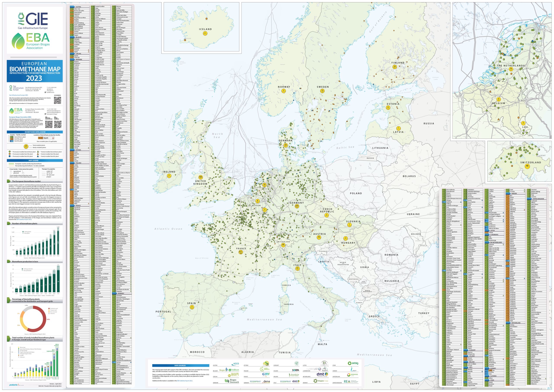This screenshot has width=554, height=392.
Task: Click the BIOMETHANE DATA LEGEND header bar
Action: click(35, 132)
